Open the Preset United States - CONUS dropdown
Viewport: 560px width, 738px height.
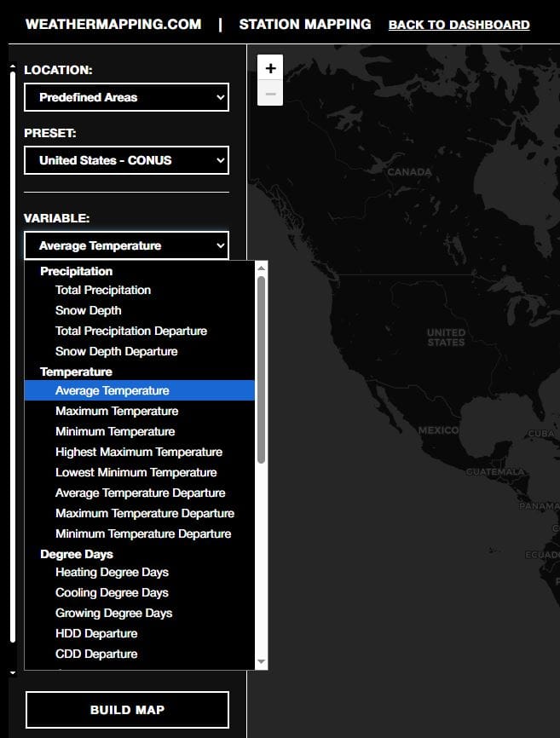tap(126, 160)
